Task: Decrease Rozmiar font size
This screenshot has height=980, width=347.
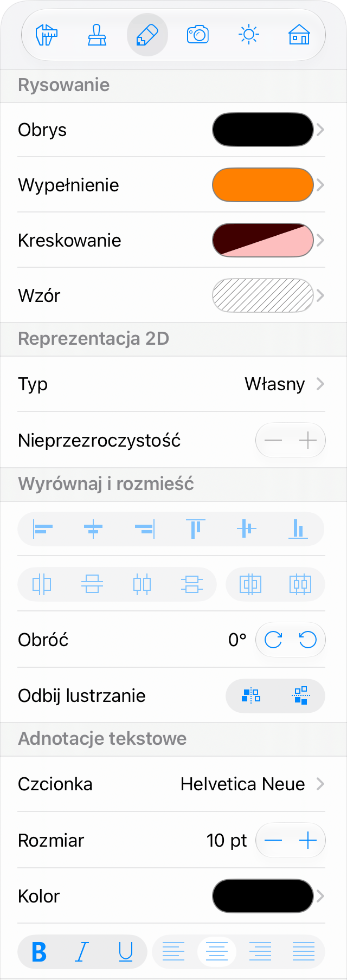Action: point(273,840)
